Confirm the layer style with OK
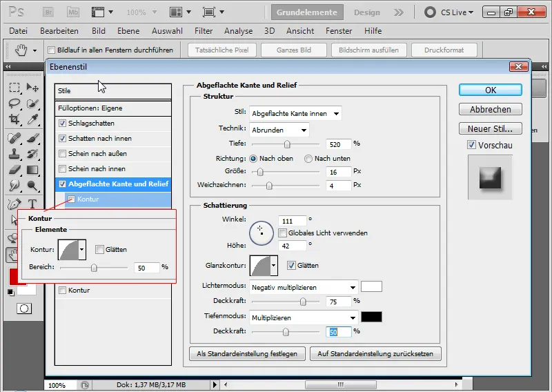This screenshot has width=552, height=392. click(x=491, y=90)
